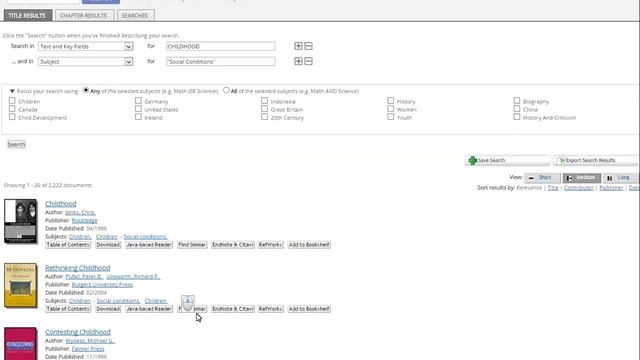Add a row with first search plus icon

pos(298,46)
